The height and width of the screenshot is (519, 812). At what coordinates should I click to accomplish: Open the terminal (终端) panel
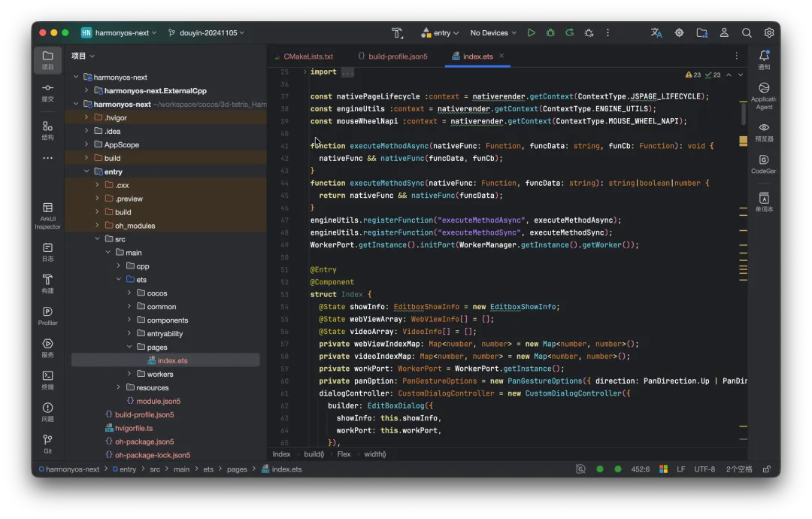coord(47,379)
